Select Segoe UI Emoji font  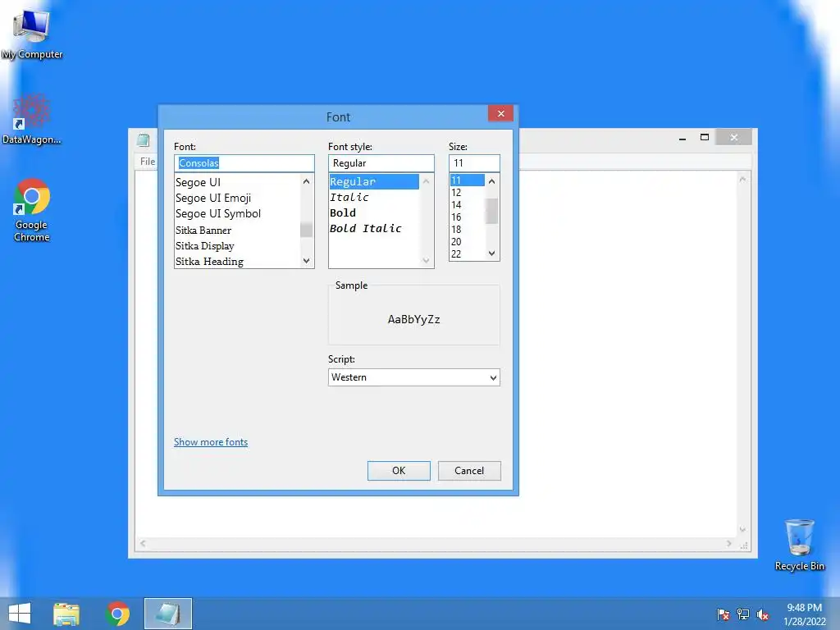pyautogui.click(x=237, y=198)
